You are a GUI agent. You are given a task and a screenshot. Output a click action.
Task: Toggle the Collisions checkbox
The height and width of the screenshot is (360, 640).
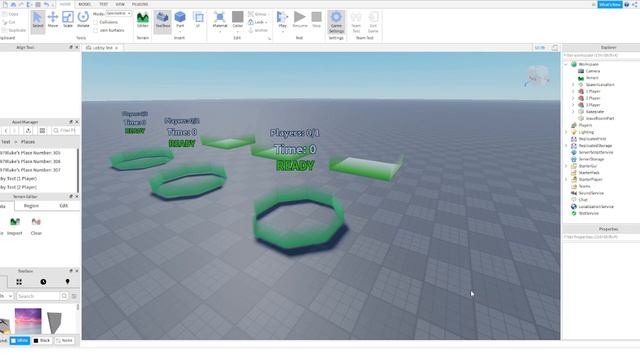(x=96, y=22)
